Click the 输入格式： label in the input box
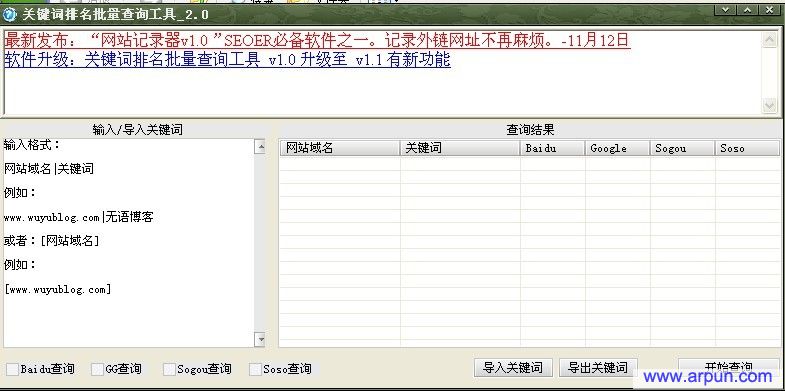The height and width of the screenshot is (391, 785). pos(32,145)
